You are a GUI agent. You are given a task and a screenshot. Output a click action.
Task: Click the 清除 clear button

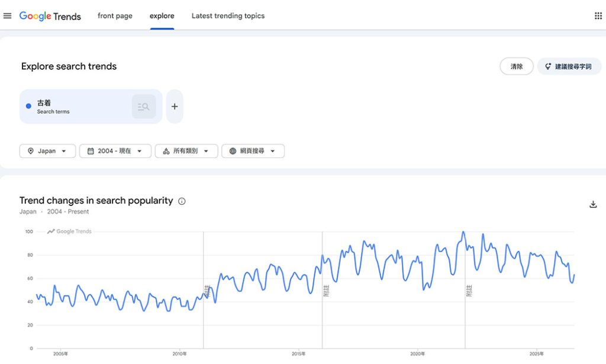click(x=516, y=66)
